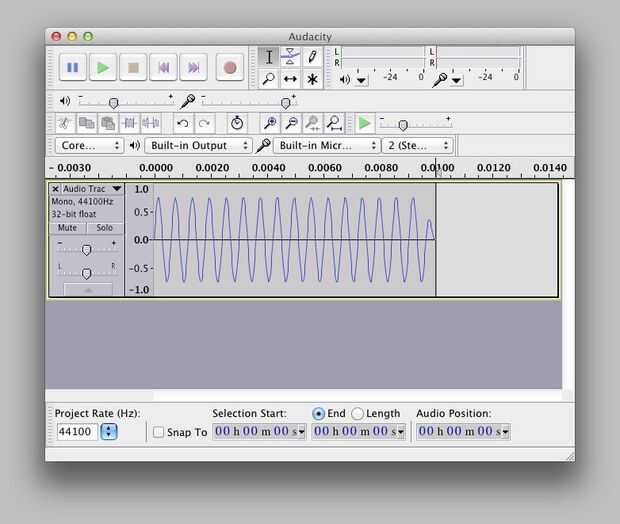Fit selection in window icon
The width and height of the screenshot is (620, 524).
[x=313, y=123]
